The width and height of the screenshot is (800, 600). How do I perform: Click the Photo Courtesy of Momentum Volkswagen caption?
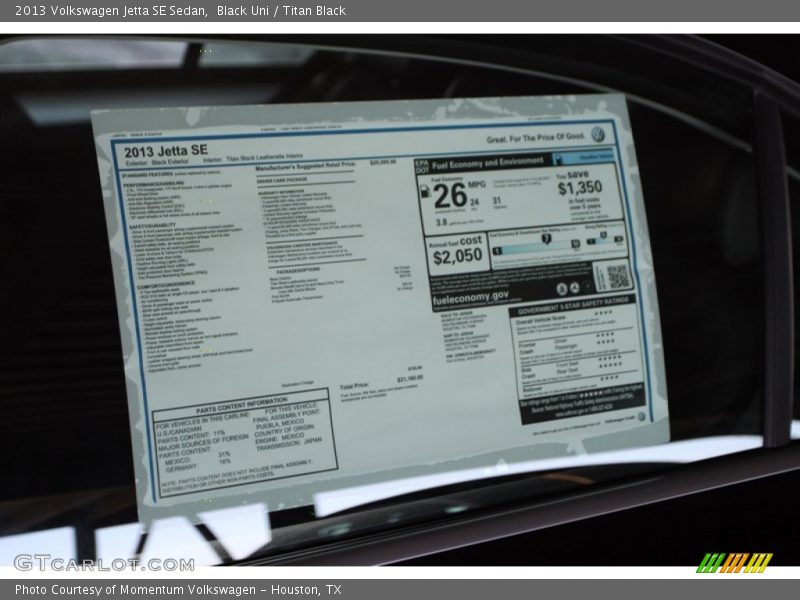(x=178, y=590)
